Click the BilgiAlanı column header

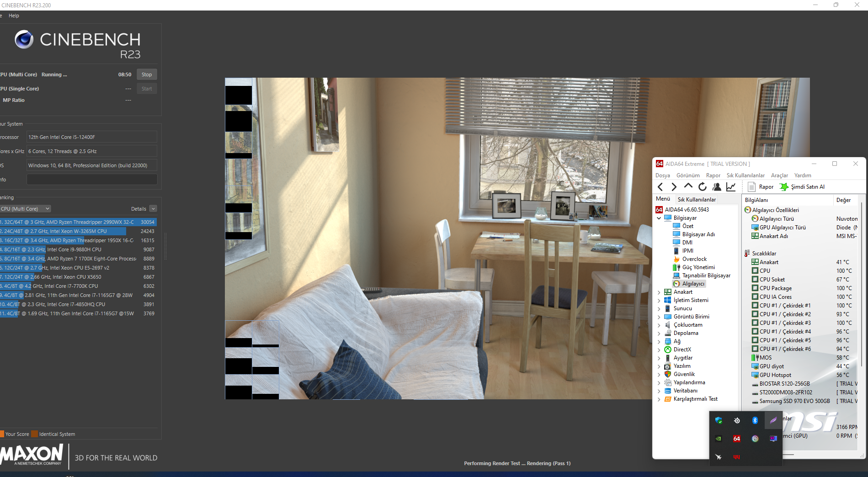click(788, 200)
